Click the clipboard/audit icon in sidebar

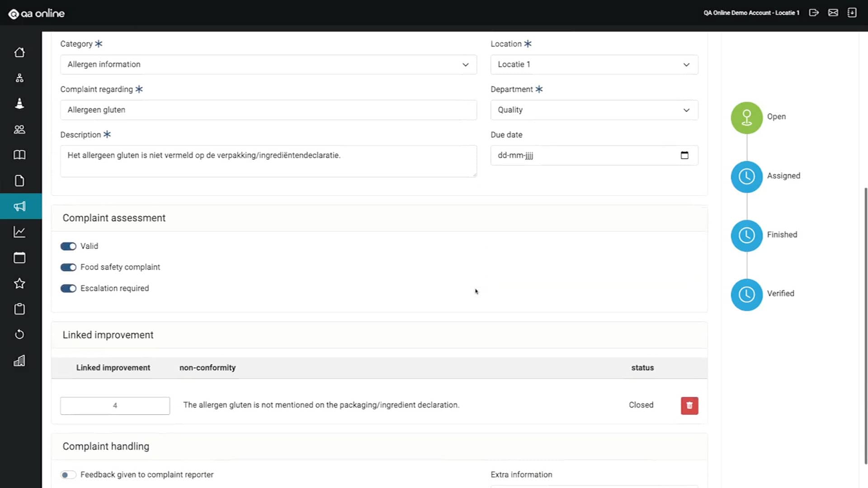tap(20, 309)
